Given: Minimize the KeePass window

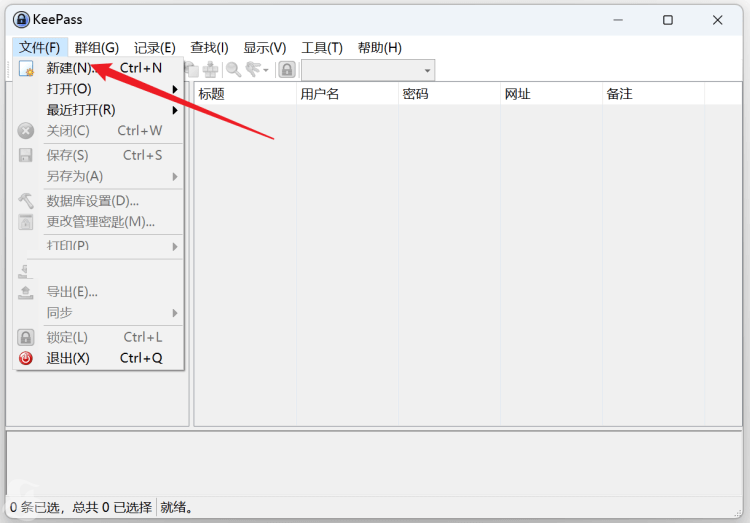Looking at the screenshot, I should [x=618, y=20].
